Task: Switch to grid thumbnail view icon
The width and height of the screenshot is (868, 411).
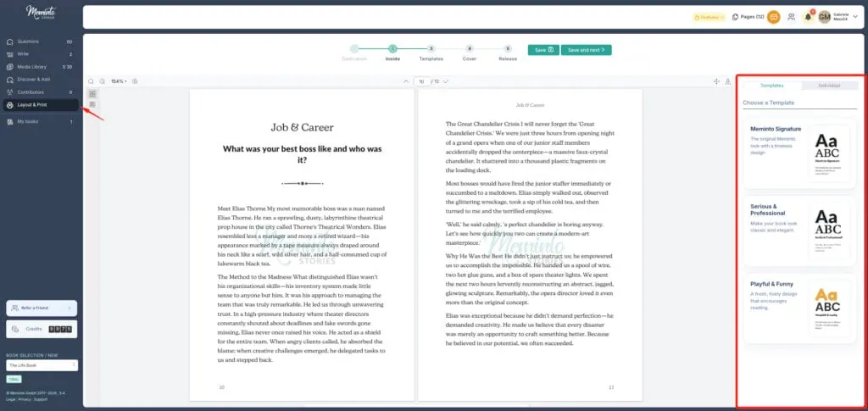Action: pyautogui.click(x=92, y=94)
